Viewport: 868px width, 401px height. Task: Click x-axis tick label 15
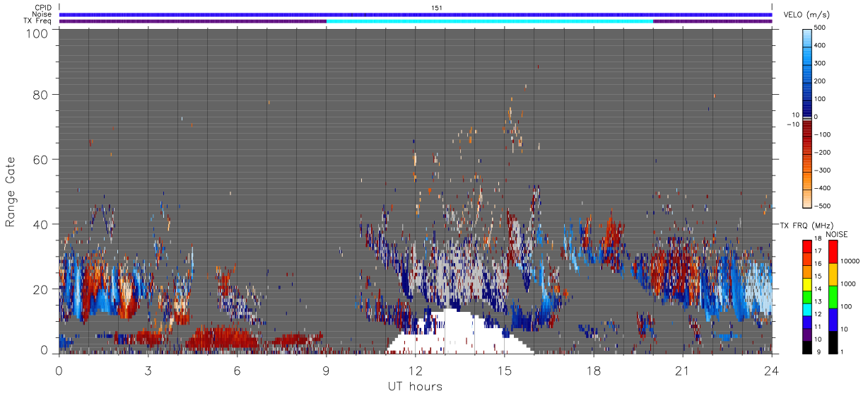click(x=504, y=371)
